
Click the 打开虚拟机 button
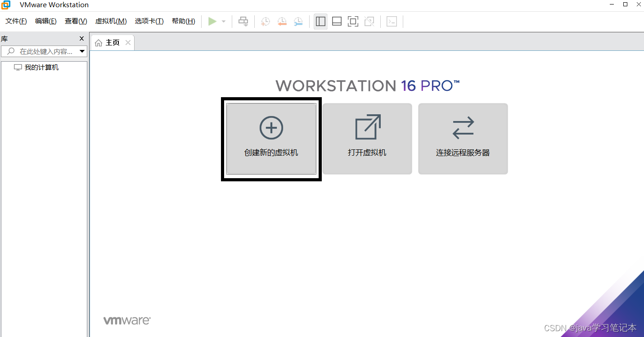point(367,139)
